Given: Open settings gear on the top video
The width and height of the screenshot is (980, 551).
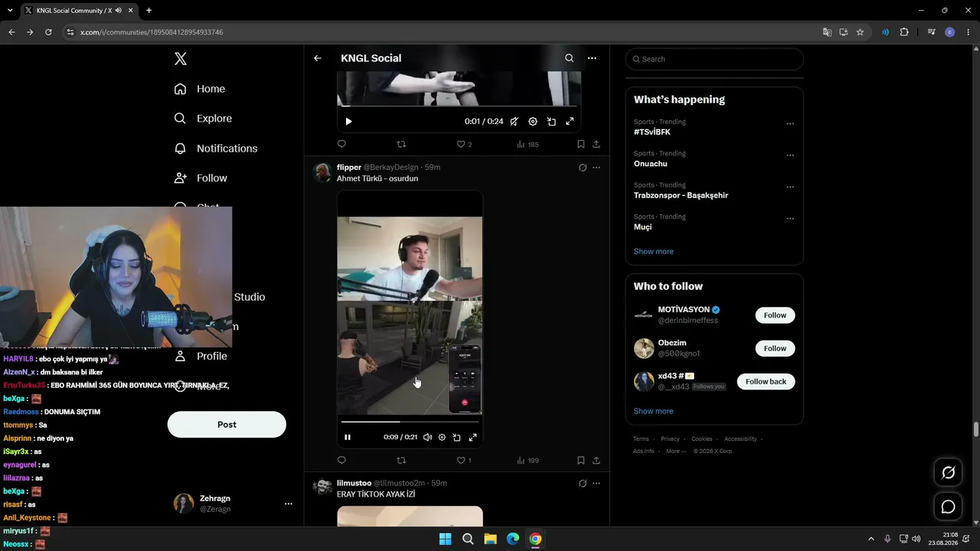Looking at the screenshot, I should coord(533,122).
